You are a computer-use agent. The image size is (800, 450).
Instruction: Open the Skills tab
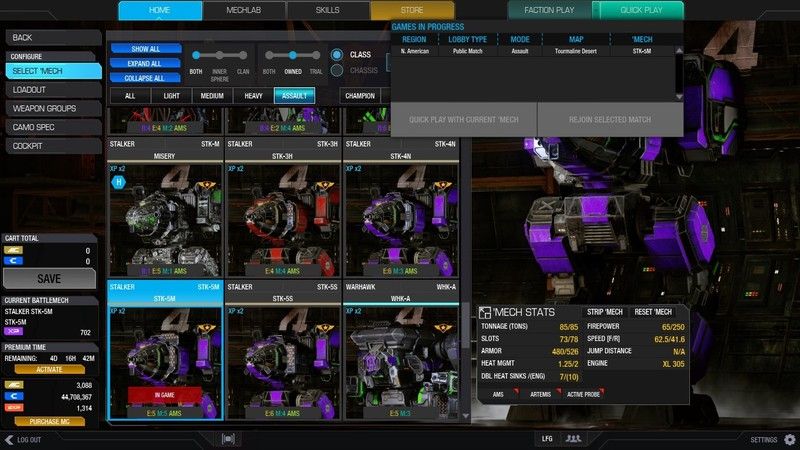click(x=328, y=10)
